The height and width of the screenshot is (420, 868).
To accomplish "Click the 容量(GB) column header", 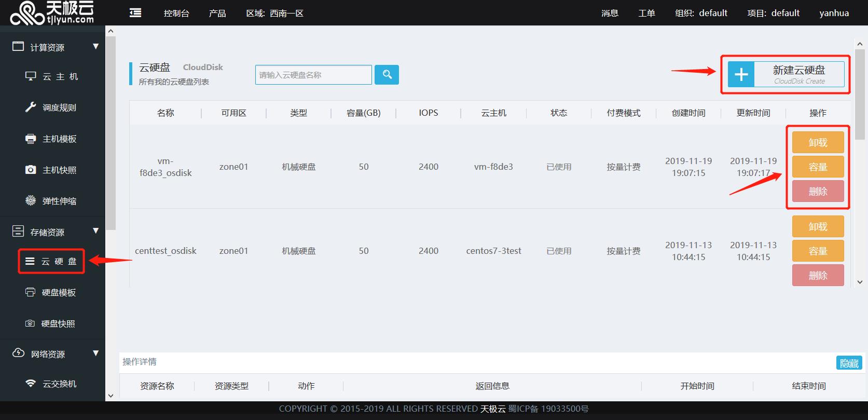I will click(x=364, y=113).
